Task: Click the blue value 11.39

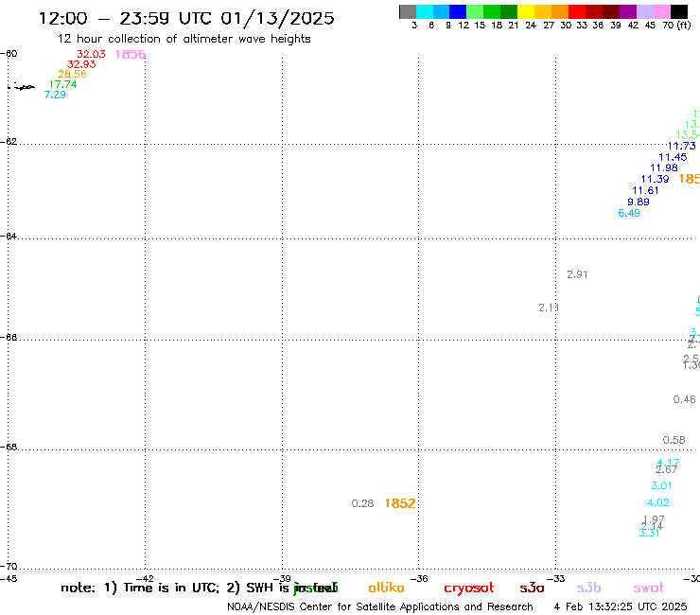Action: click(655, 179)
